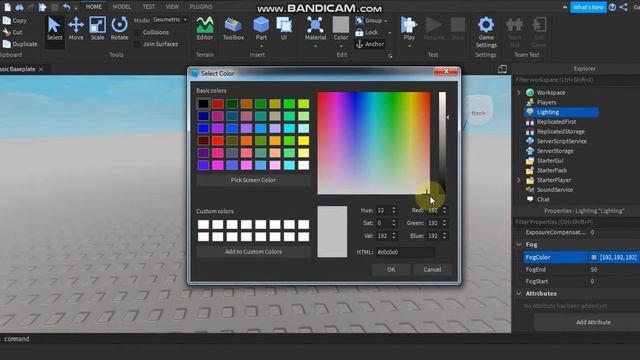Toggle the Join Surfaces checkbox
Viewport: 640px width, 360px height.
point(137,44)
